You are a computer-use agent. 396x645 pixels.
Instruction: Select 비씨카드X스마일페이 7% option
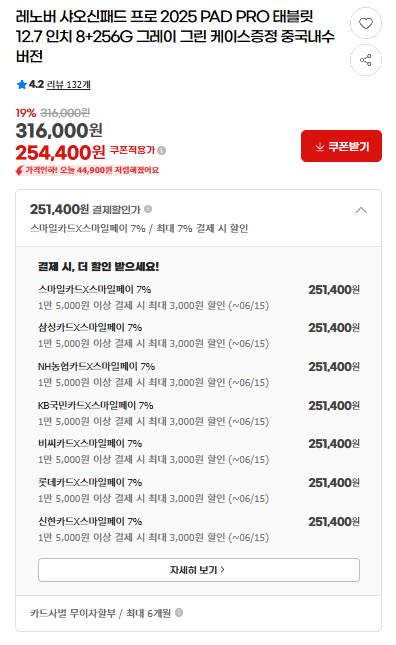[x=199, y=451]
